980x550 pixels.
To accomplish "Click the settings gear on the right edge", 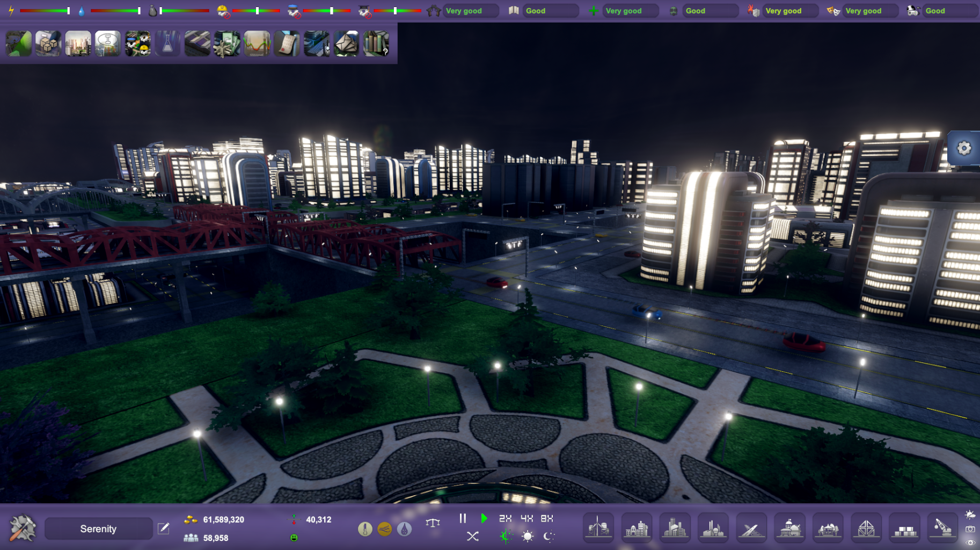I will (x=964, y=148).
